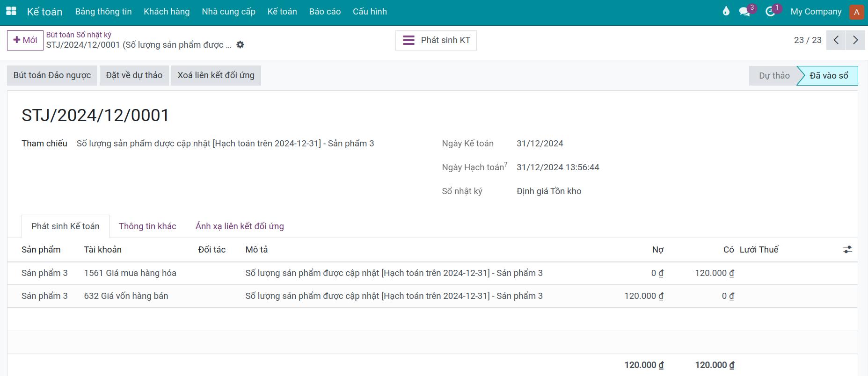Click the gear actions icon beside record title

240,45
